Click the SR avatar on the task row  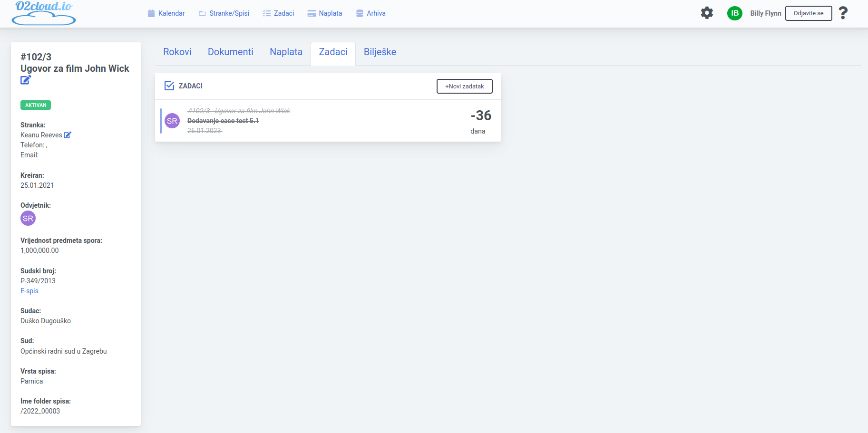(x=172, y=121)
